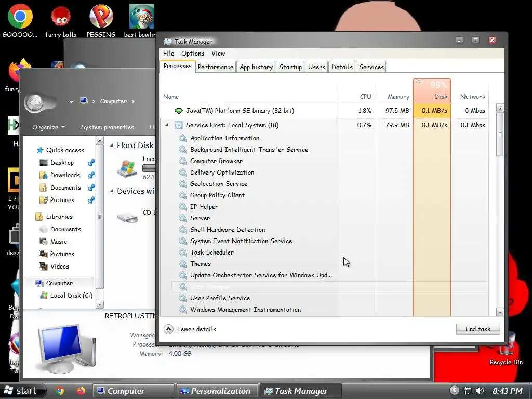Screen dimensions: 532x399
Task: Sort by the Memory column header
Action: [394, 90]
